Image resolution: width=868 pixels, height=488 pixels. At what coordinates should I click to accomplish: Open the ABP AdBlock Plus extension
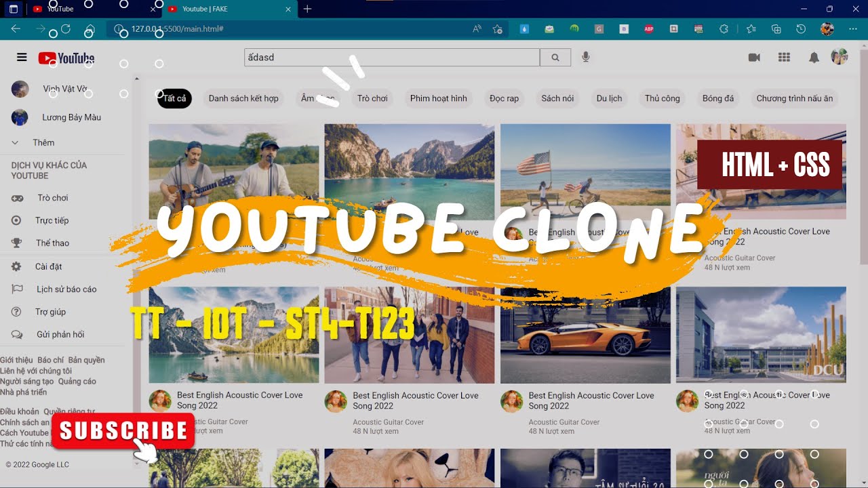pos(649,29)
